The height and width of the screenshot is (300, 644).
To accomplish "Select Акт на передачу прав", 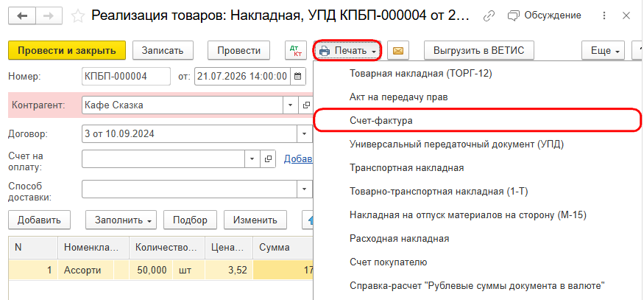I will click(478, 97).
